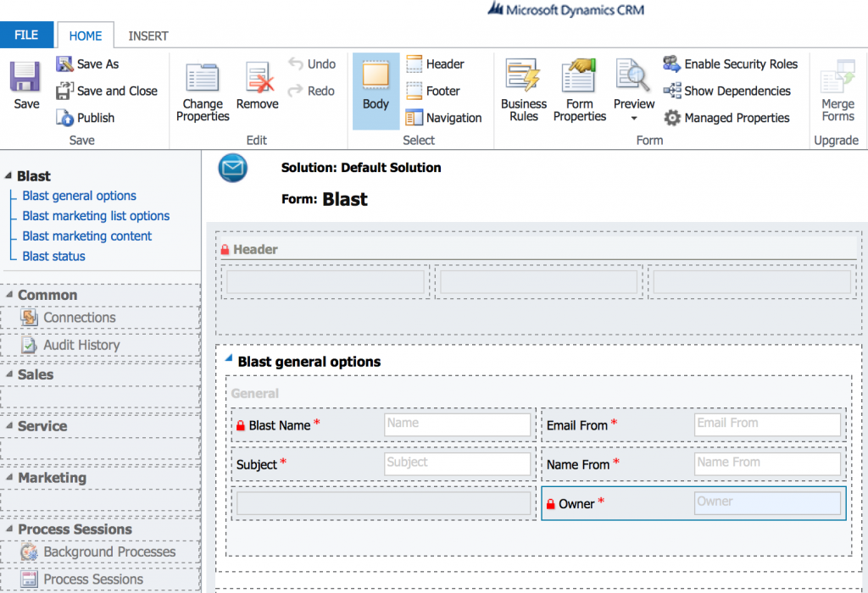Viewport: 868px width, 593px height.
Task: Select the Header section icon
Action: (414, 64)
